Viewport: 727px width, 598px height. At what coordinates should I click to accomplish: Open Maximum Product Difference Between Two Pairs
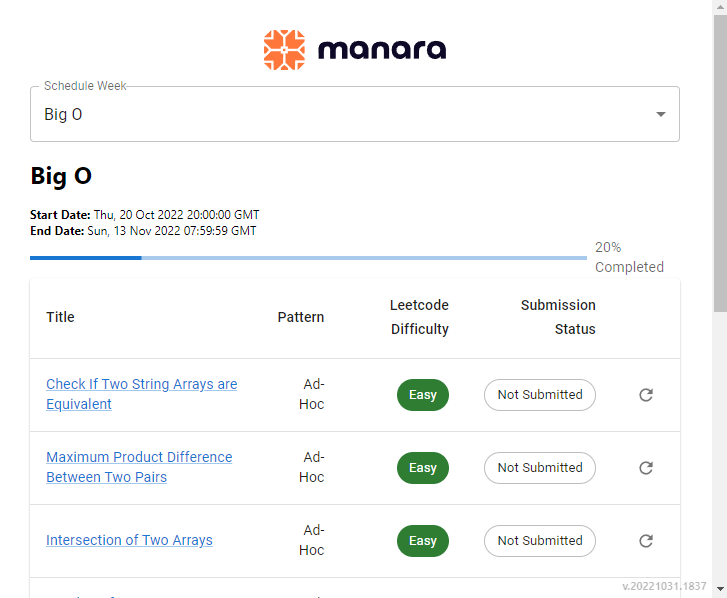pos(139,467)
